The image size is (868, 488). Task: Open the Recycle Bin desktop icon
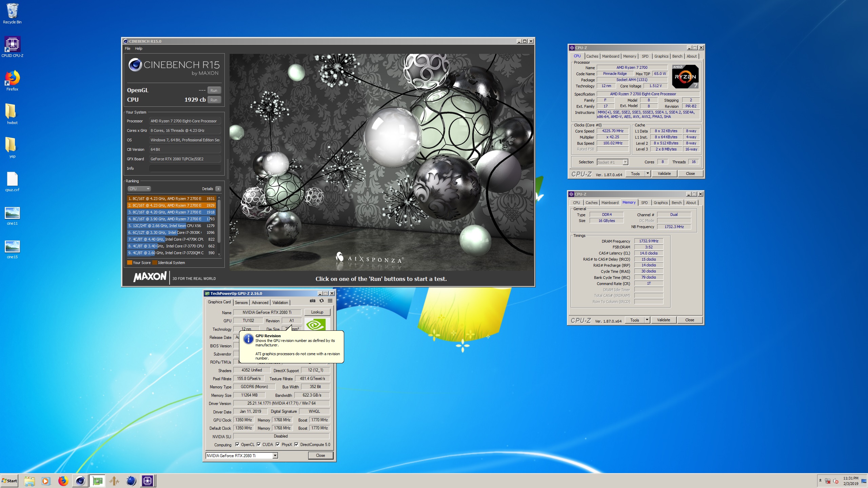pos(12,14)
